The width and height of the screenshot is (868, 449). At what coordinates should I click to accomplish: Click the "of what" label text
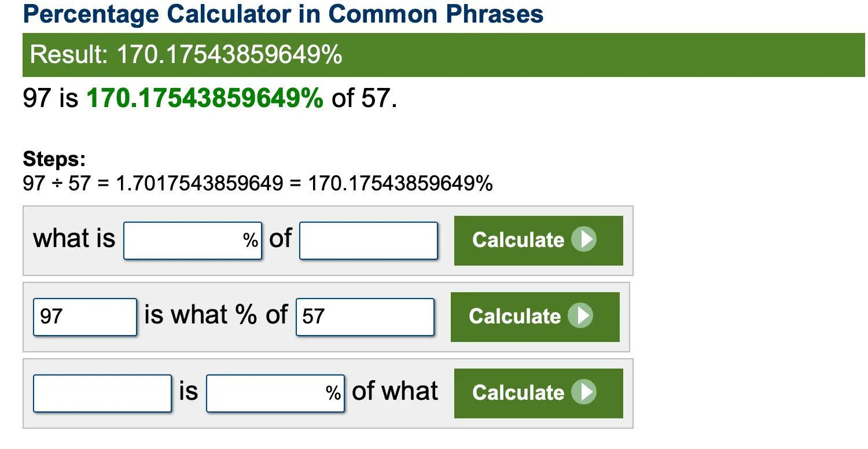395,391
